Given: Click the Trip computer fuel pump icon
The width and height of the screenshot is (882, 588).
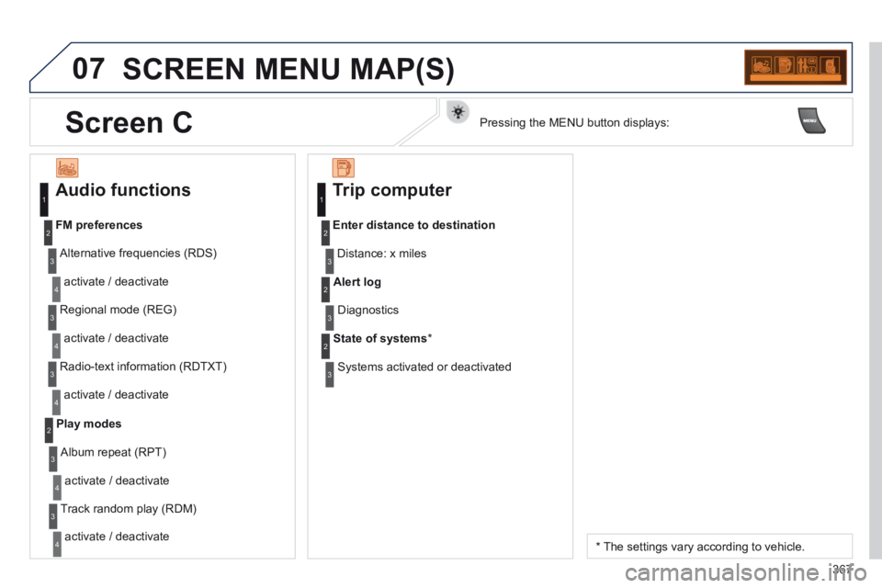Looking at the screenshot, I should tap(343, 168).
